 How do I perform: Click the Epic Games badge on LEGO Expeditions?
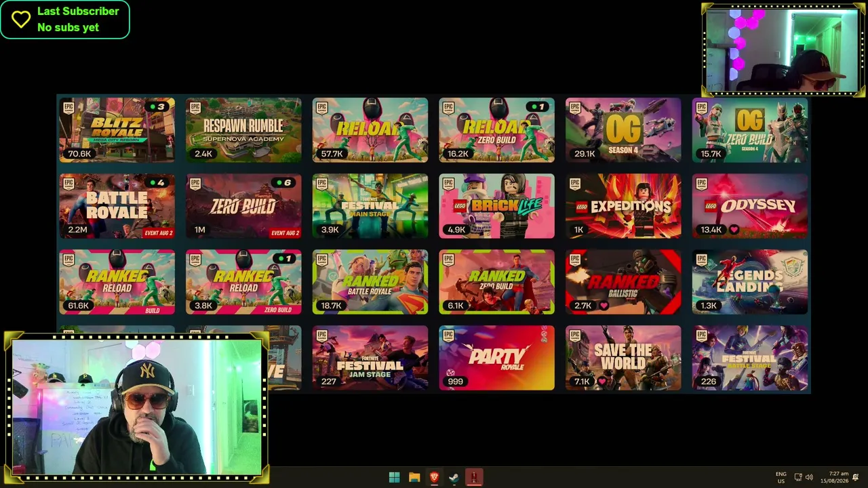click(x=575, y=184)
